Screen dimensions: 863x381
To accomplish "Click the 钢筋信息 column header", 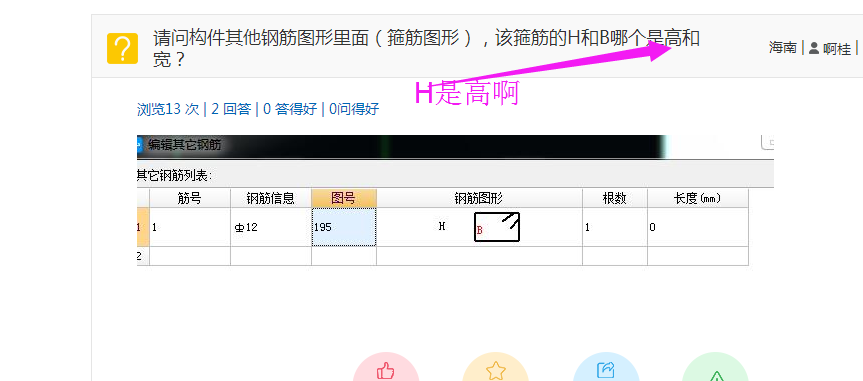I will click(x=271, y=198).
